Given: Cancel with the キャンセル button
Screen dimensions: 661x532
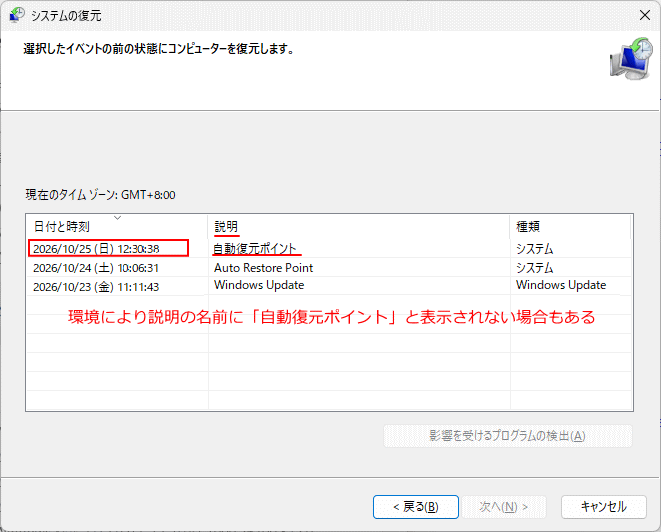Looking at the screenshot, I should tap(604, 507).
